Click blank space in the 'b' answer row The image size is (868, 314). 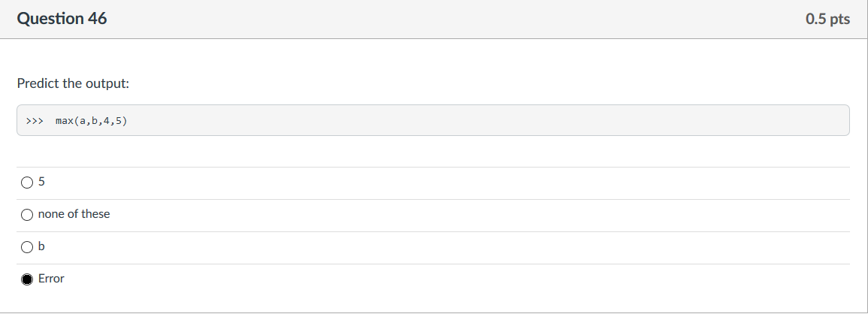coord(443,247)
